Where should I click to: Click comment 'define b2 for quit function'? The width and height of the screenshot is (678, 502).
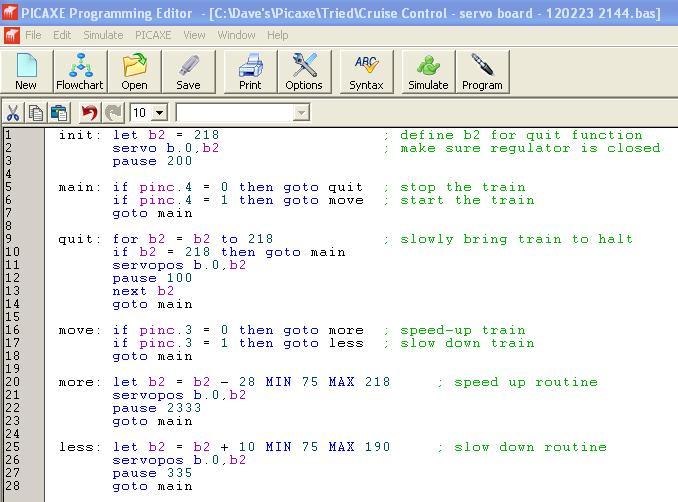(521, 135)
